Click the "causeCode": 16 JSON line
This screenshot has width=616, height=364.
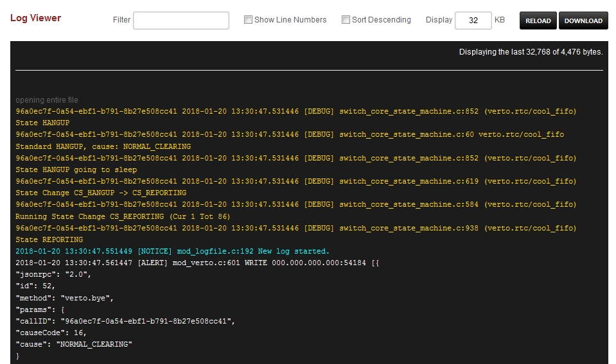coord(51,333)
